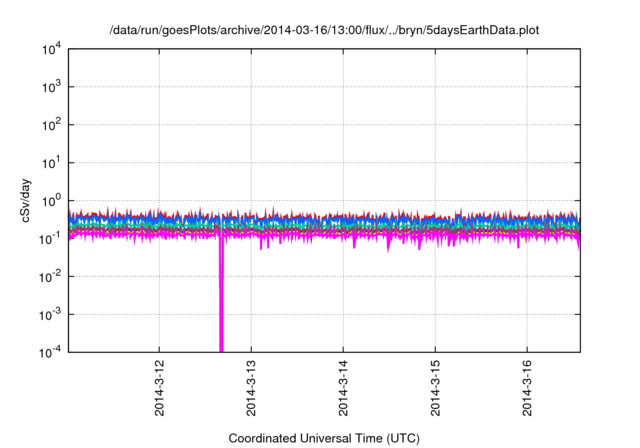Click the 10^1 y-axis tick label
The image size is (640, 448).
coord(51,163)
